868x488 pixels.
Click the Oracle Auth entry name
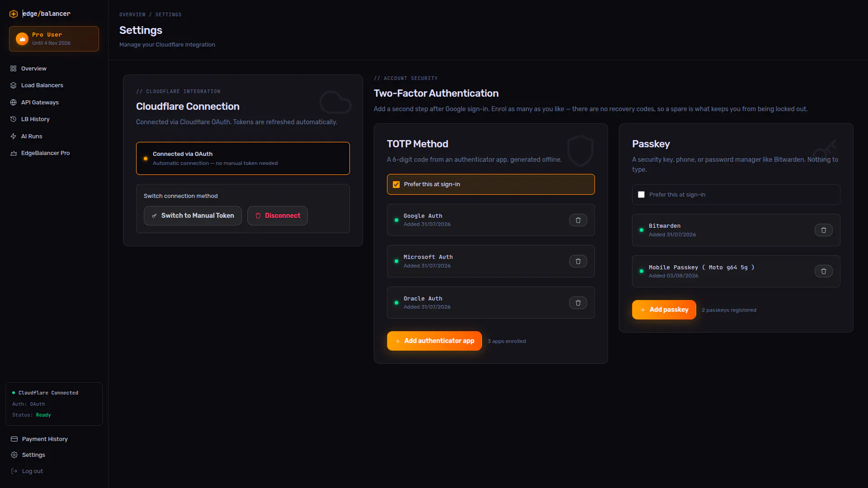click(423, 299)
